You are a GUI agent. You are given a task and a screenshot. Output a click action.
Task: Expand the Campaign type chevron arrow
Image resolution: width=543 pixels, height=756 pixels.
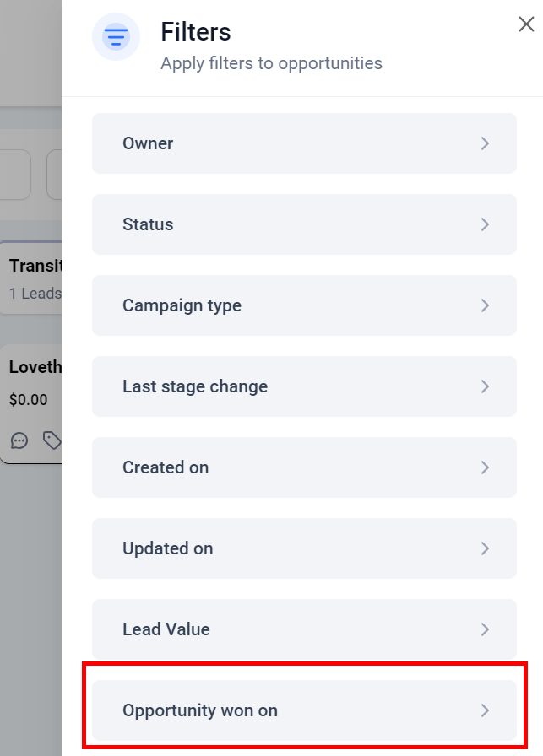click(485, 305)
